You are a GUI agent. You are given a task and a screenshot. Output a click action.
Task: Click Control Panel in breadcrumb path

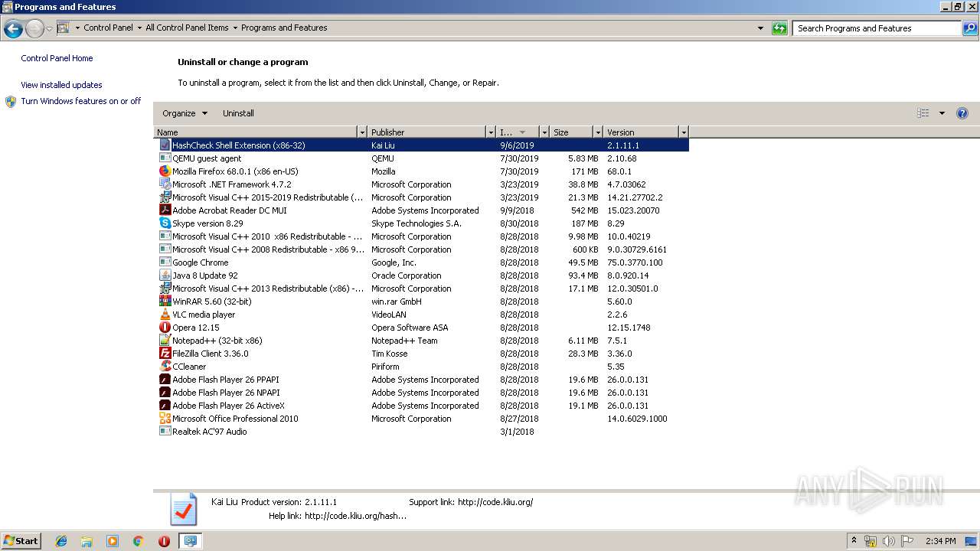108,28
